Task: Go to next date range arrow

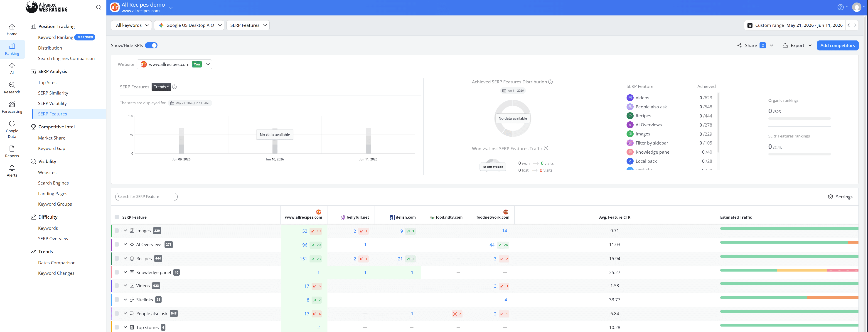Action: (855, 25)
